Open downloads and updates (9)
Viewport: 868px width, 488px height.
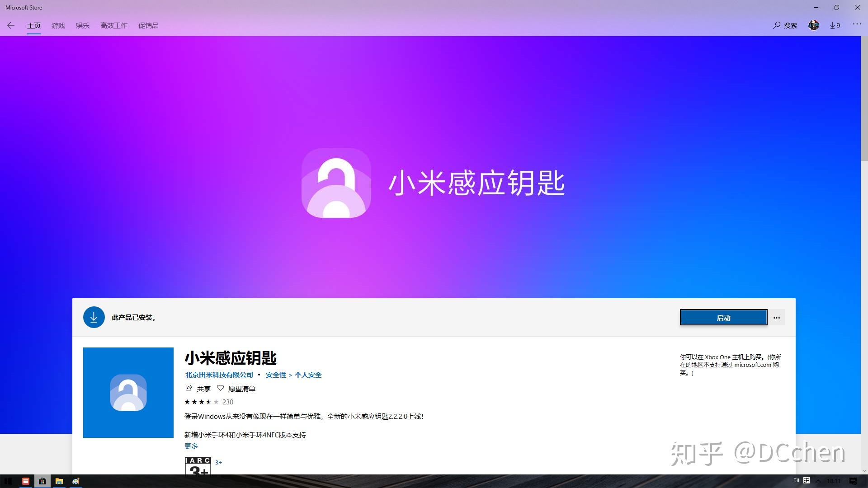click(835, 26)
